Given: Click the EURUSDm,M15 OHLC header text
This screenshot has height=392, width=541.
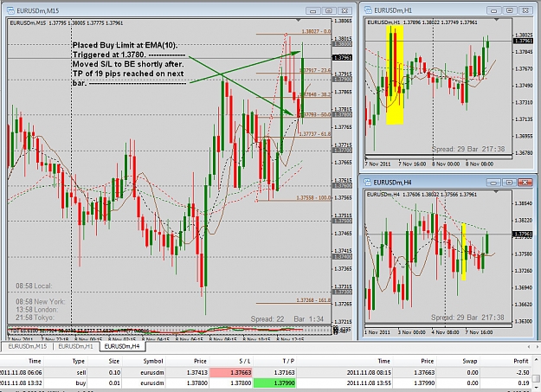Looking at the screenshot, I should [67, 23].
